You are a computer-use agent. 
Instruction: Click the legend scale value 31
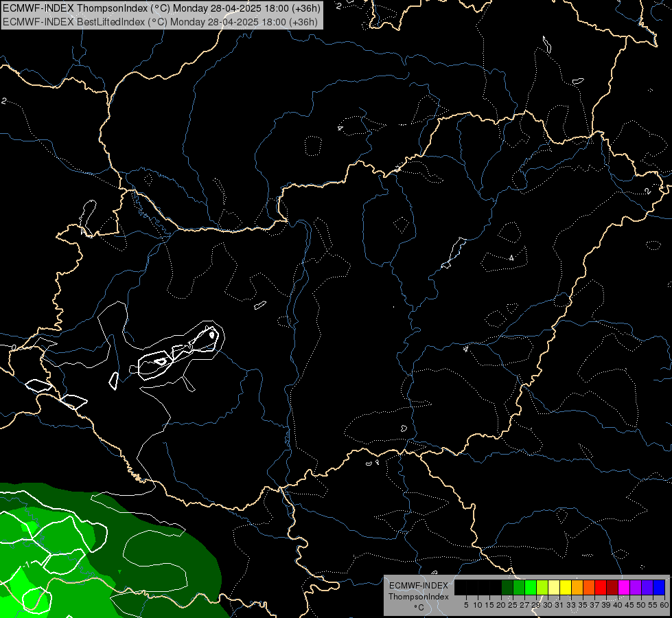point(559,605)
